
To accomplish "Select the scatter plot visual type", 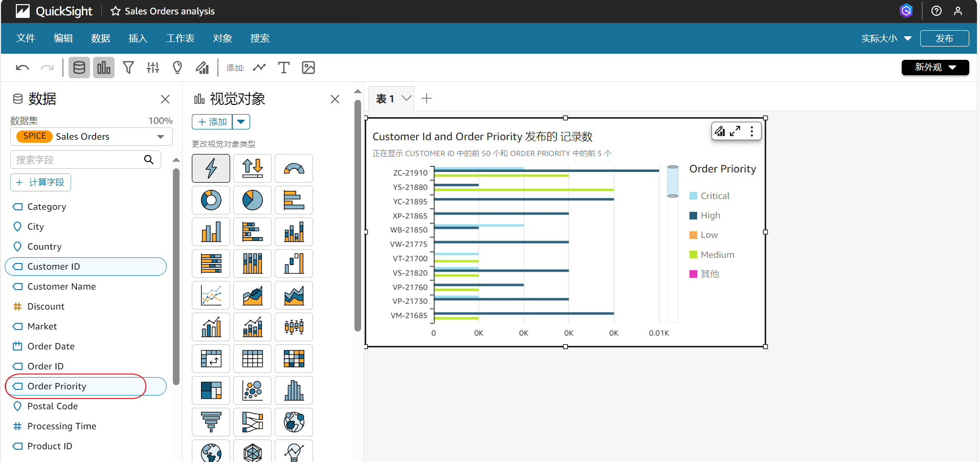I will pos(252,390).
